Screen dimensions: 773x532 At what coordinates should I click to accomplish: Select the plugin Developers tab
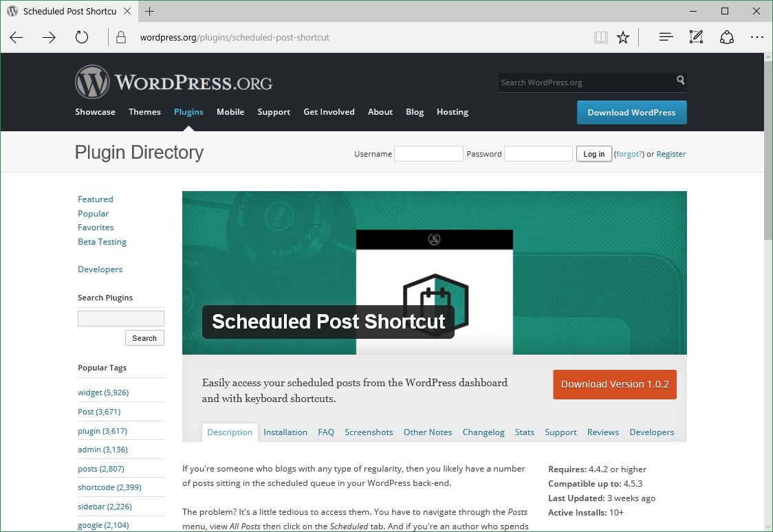[652, 432]
